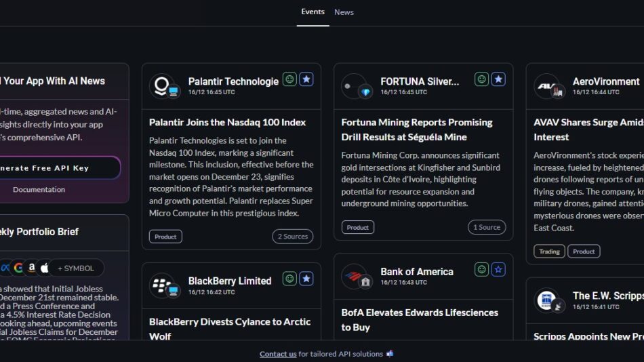644x362 pixels.
Task: Click E.W. Scripps timestamp 16/12 16:41 UTC
Action: click(x=596, y=307)
